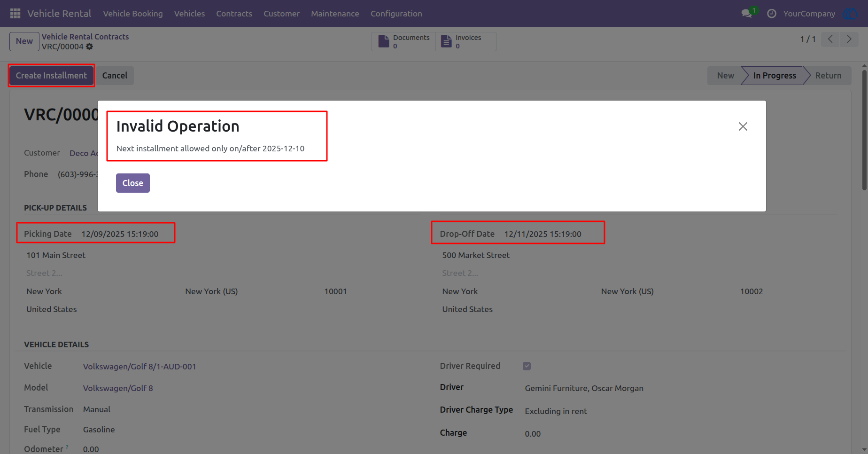Select the In Progress status stage
Screen dimensions: 868x454
click(x=775, y=76)
